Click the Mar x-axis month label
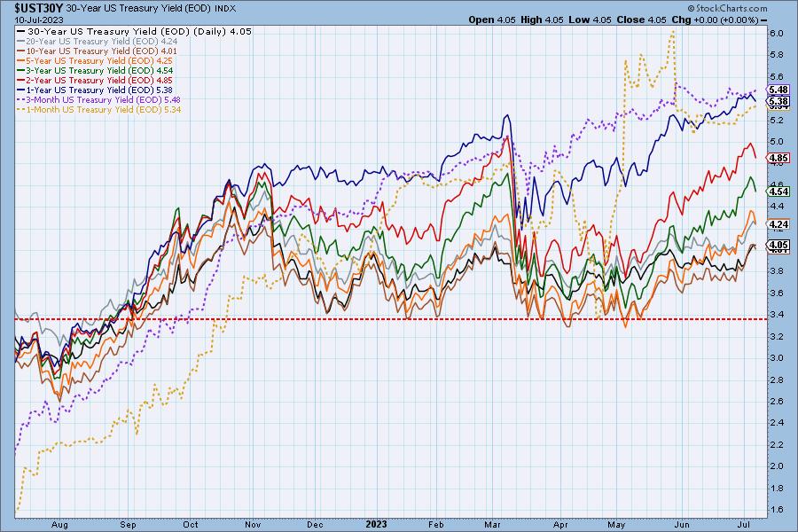The height and width of the screenshot is (532, 798). tap(493, 525)
